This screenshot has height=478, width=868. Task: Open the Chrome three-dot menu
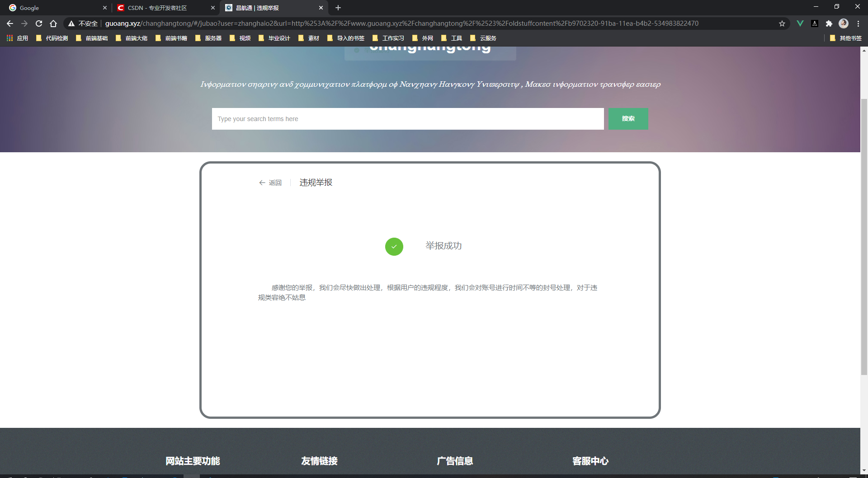point(858,23)
